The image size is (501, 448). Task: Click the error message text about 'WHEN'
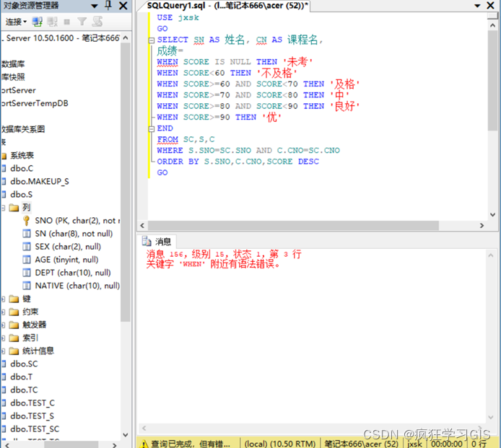pyautogui.click(x=214, y=264)
